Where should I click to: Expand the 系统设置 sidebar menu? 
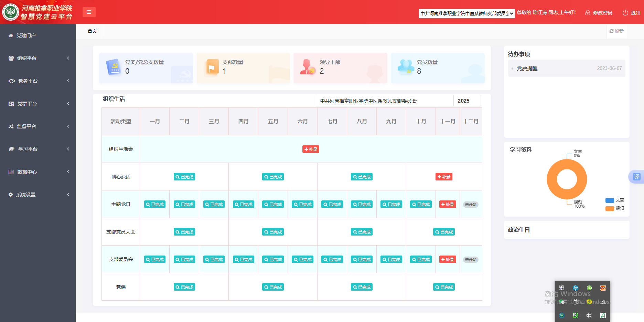tap(38, 195)
